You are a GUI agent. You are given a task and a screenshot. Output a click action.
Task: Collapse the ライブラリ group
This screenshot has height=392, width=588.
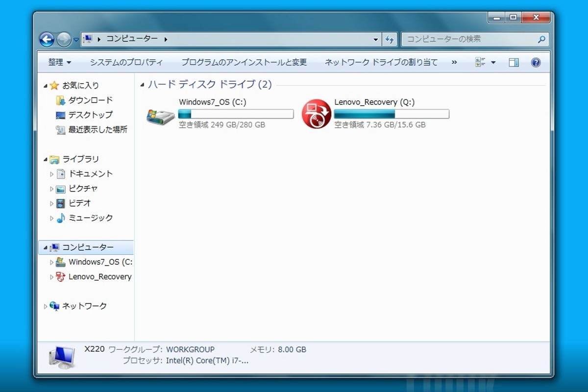tap(45, 159)
